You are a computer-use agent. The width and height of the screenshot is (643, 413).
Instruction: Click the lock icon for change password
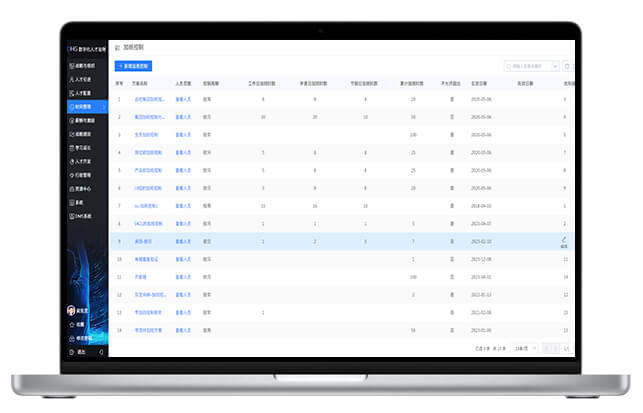coord(71,338)
